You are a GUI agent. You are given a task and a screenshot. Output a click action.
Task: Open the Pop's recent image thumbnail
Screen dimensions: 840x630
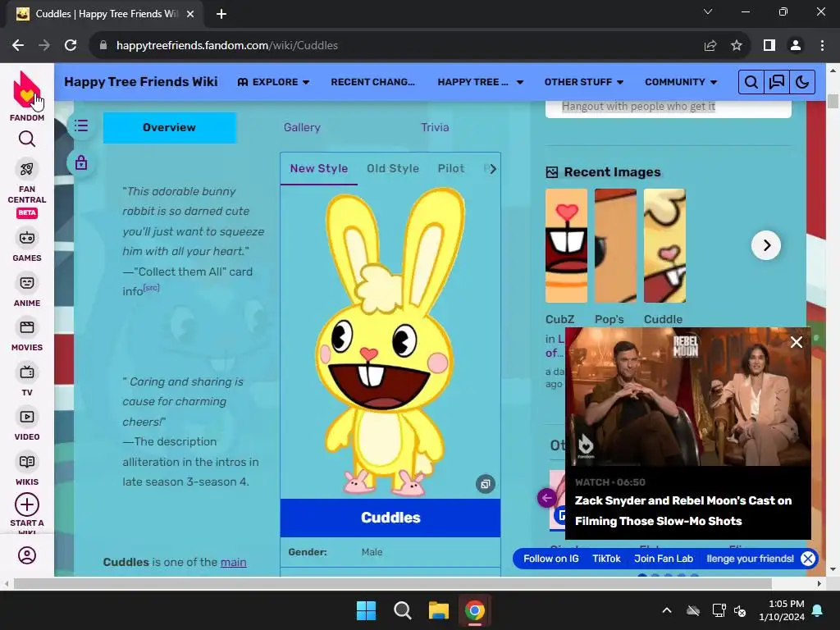click(615, 245)
